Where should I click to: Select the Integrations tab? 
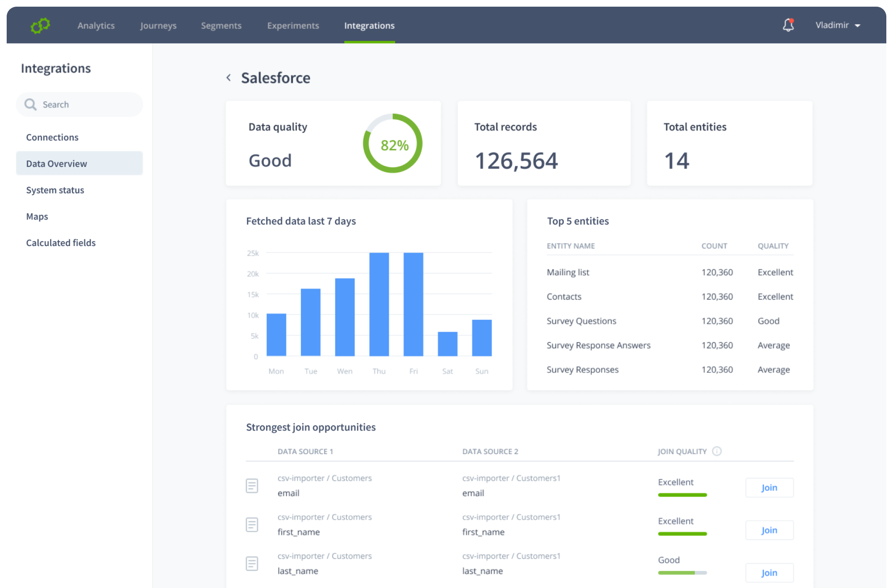pyautogui.click(x=369, y=25)
